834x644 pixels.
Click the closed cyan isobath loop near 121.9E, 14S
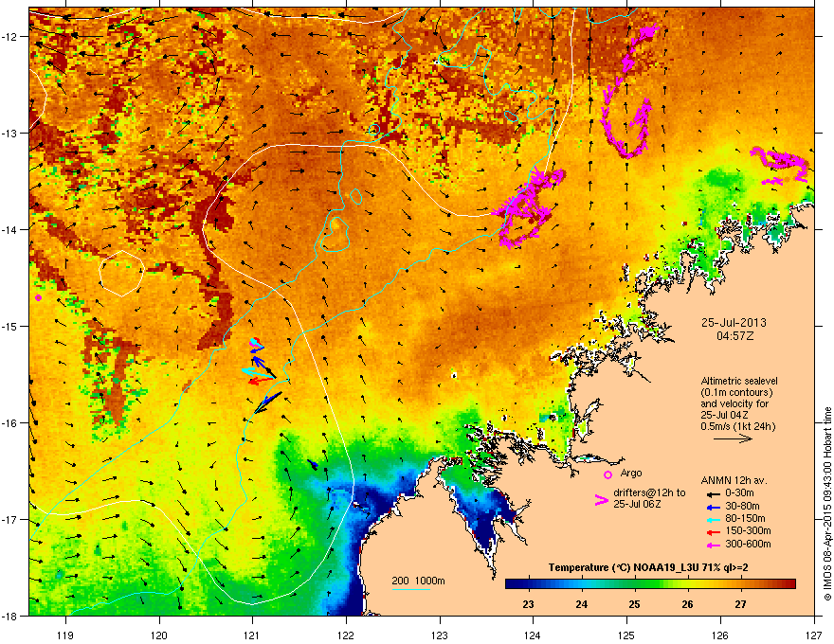coord(335,234)
